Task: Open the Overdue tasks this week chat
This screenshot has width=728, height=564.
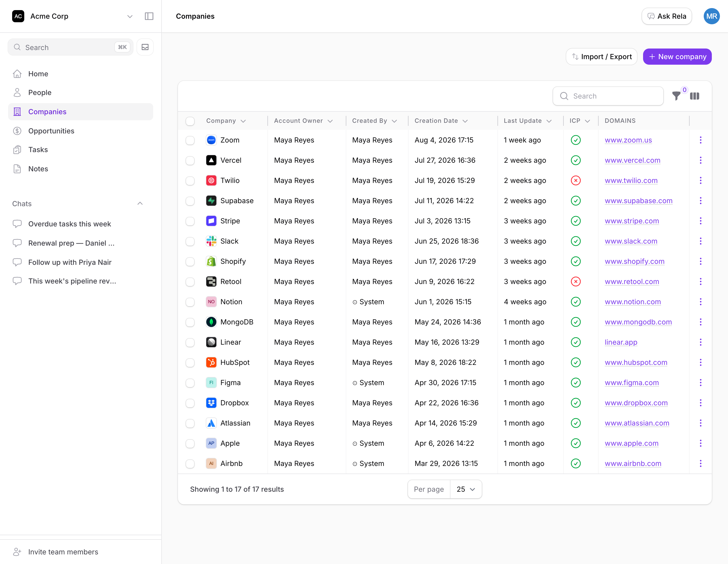Action: coord(80,224)
